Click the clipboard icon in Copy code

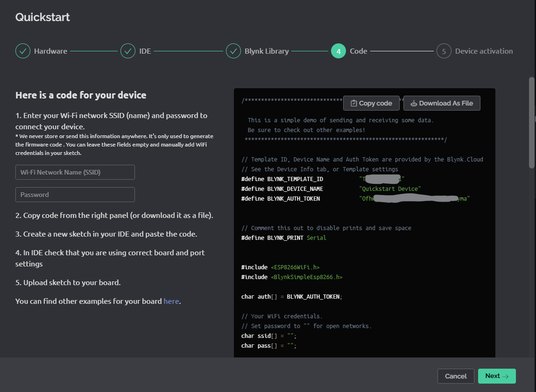(354, 103)
